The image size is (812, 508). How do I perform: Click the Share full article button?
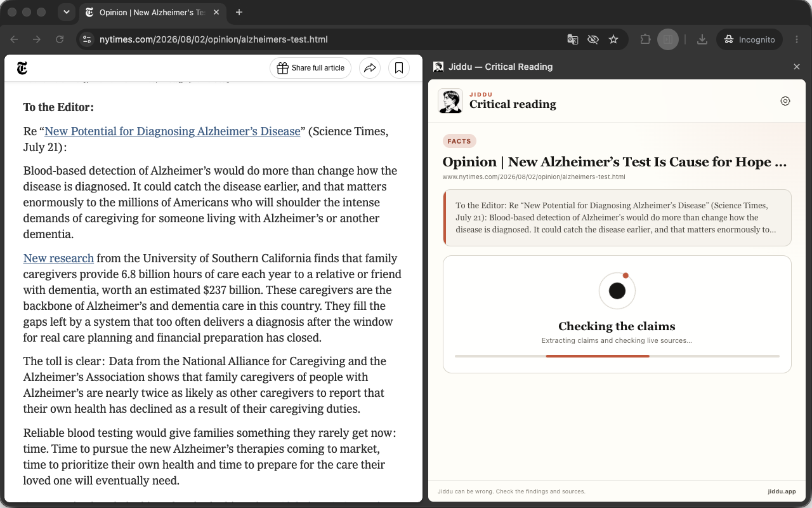click(311, 68)
